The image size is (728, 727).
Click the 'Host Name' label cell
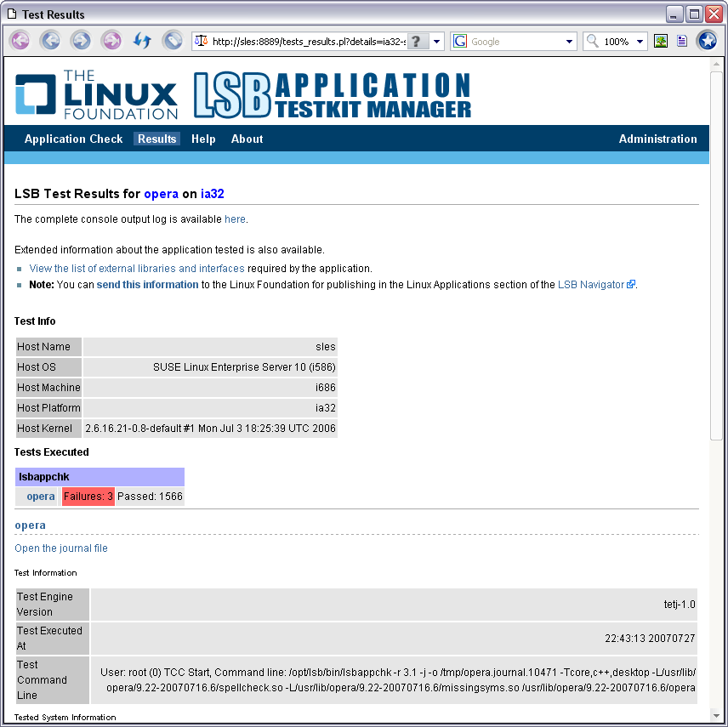pyautogui.click(x=48, y=347)
